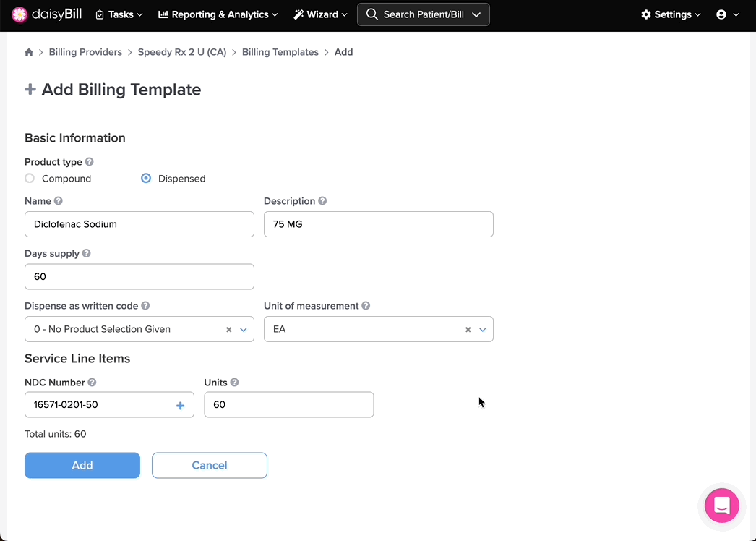
Task: Open Billing Templates breadcrumb link
Action: [x=280, y=52]
